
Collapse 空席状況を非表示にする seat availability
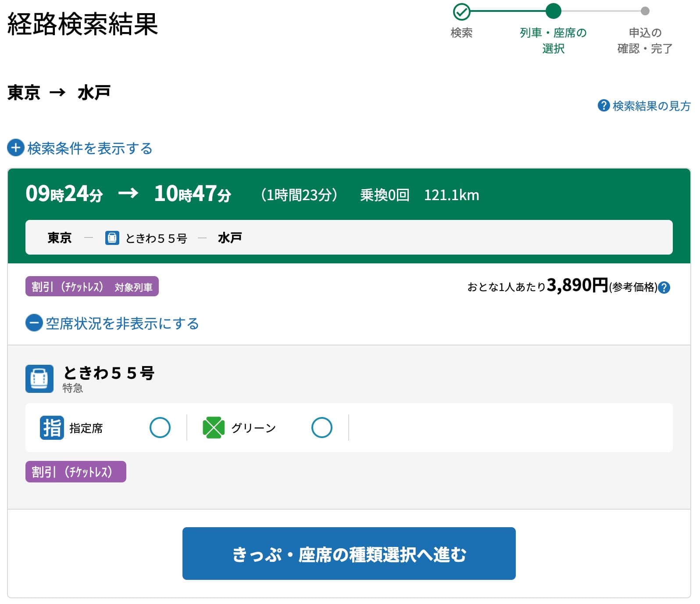point(112,324)
